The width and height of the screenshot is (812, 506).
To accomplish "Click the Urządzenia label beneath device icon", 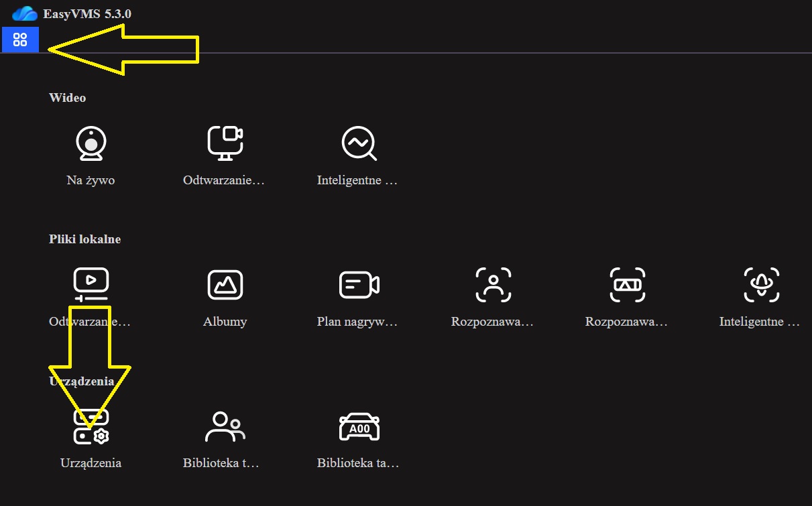I will click(x=91, y=463).
